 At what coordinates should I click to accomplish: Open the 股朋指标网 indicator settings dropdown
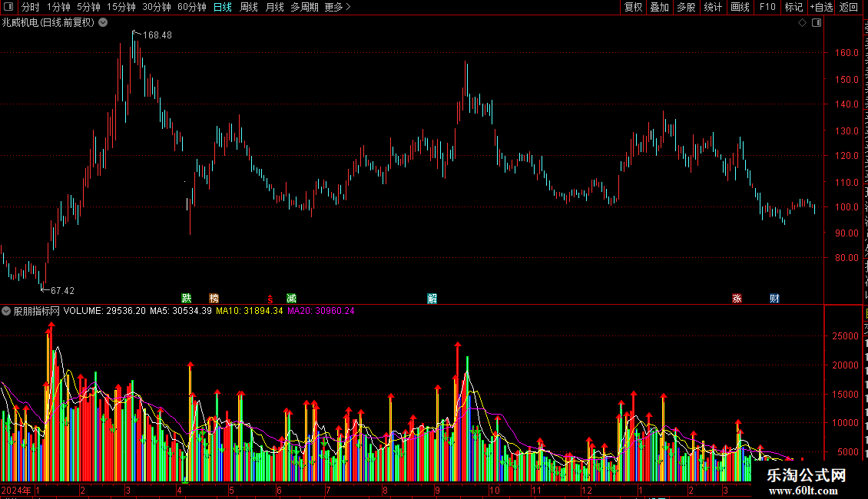pyautogui.click(x=6, y=311)
